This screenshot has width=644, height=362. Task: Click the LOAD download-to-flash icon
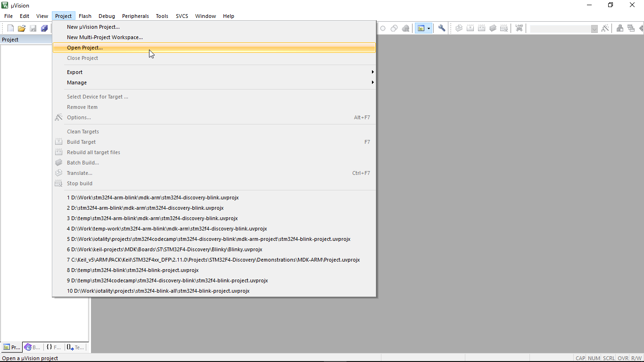pos(519,28)
